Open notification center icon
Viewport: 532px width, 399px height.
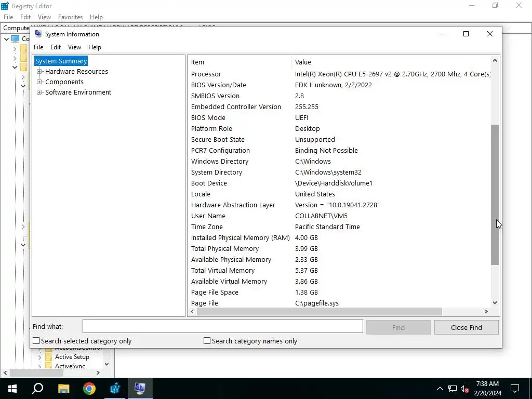(515, 389)
